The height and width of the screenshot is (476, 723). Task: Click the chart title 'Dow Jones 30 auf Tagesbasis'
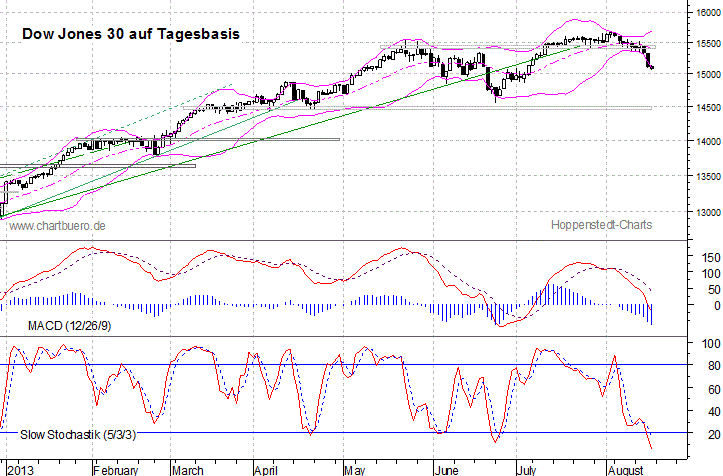point(131,34)
